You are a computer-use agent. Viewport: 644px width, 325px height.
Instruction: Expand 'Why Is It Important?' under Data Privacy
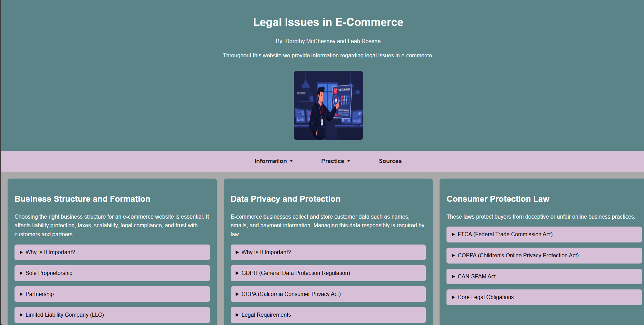[328, 252]
